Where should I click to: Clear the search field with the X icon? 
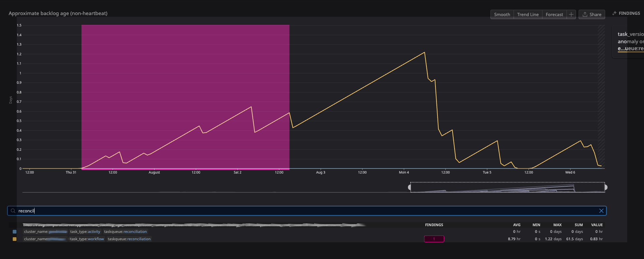(601, 211)
